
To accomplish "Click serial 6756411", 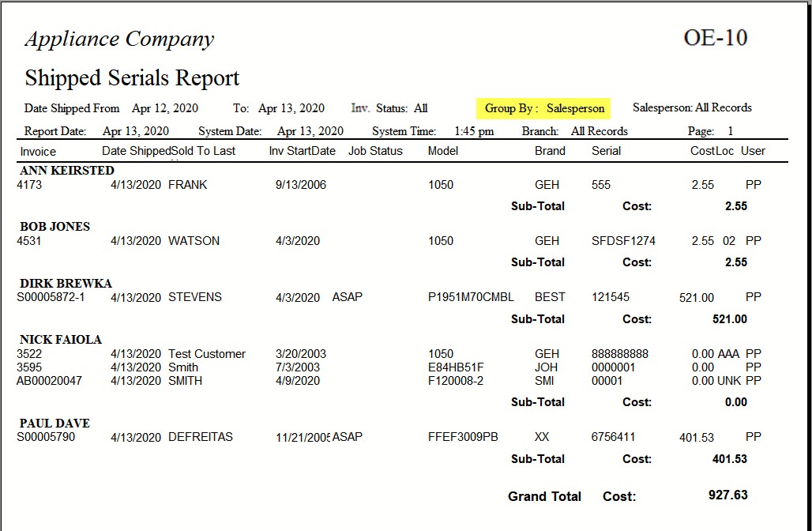I will (x=613, y=437).
